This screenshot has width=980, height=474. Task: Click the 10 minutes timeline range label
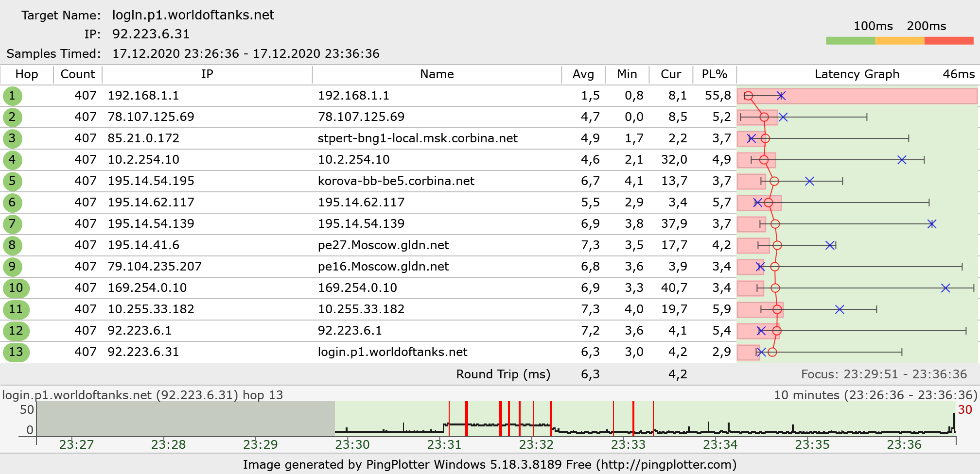click(875, 395)
